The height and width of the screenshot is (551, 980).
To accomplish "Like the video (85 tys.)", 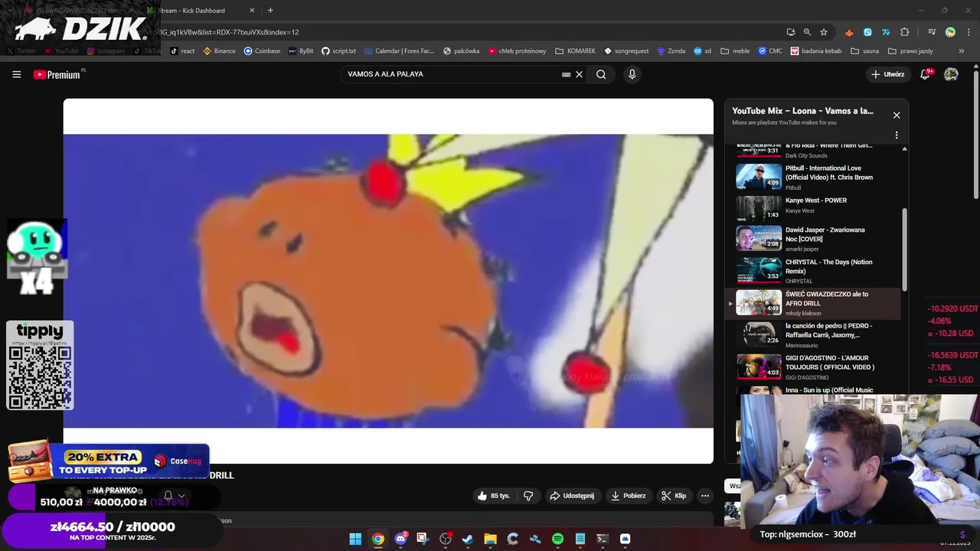I will [492, 496].
